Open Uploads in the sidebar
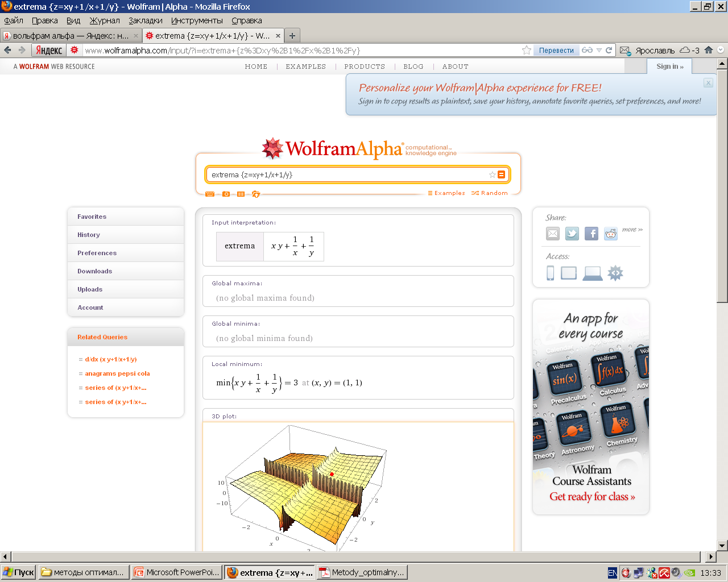 tap(126, 289)
